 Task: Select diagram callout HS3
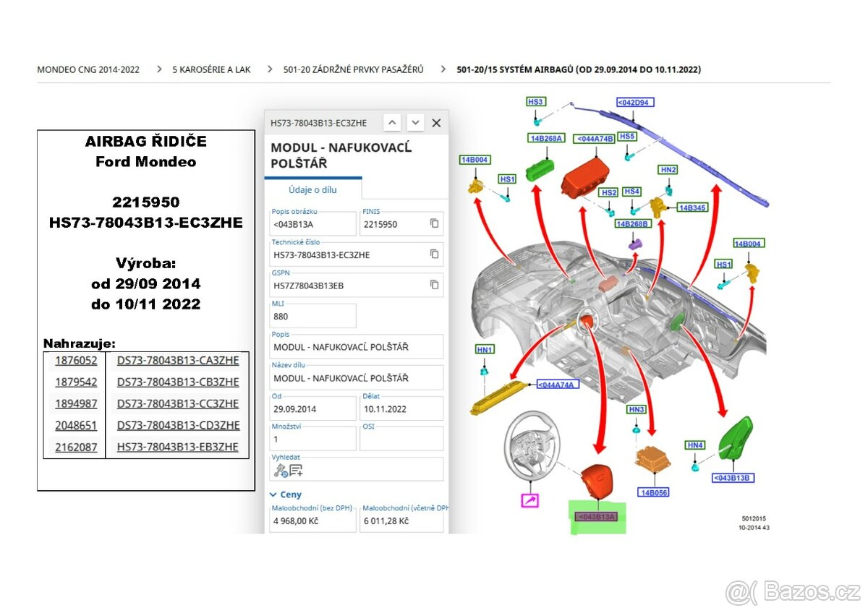click(535, 102)
